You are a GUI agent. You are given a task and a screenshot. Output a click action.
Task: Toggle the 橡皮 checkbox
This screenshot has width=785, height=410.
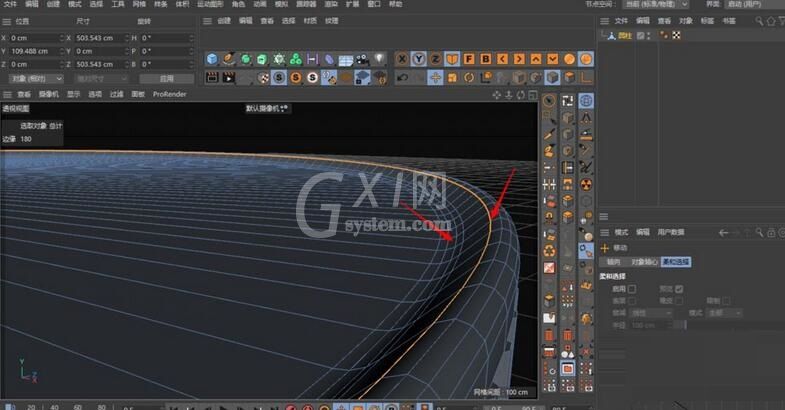679,301
